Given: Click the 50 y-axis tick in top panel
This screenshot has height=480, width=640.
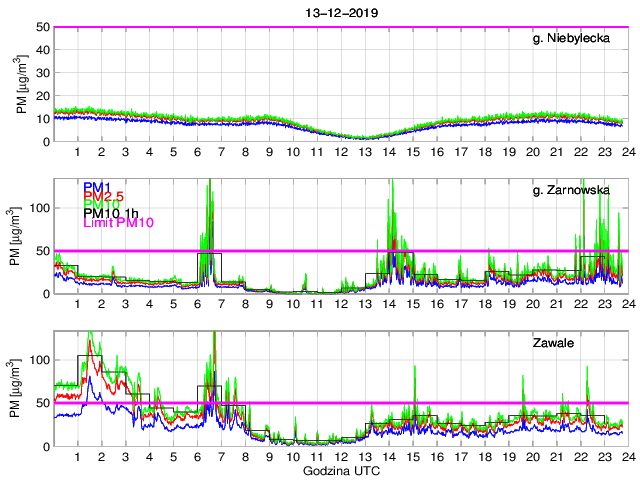Looking at the screenshot, I should click(x=44, y=27).
